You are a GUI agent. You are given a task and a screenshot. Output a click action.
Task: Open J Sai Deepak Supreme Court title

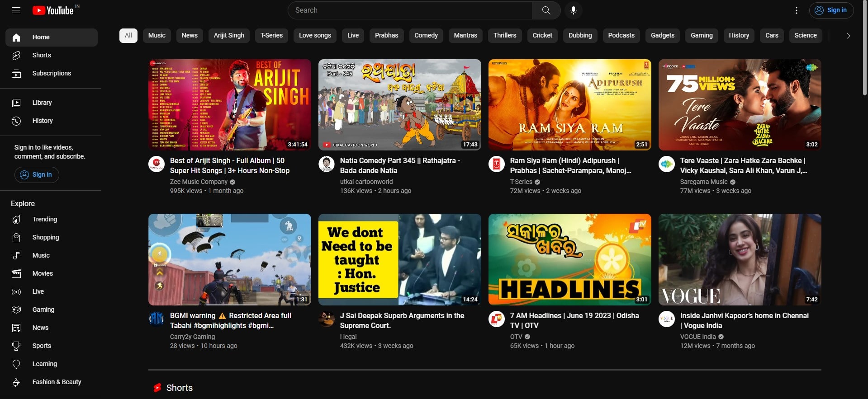[x=402, y=320]
